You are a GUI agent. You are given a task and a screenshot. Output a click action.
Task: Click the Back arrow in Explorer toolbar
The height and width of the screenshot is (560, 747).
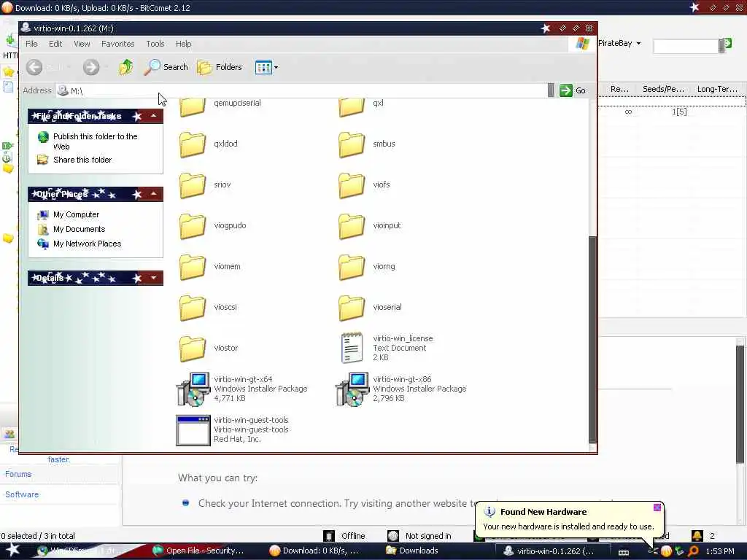pos(34,67)
